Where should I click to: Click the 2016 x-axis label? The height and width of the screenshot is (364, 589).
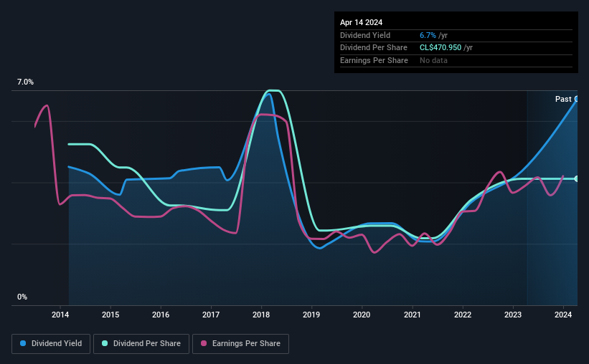coord(161,315)
